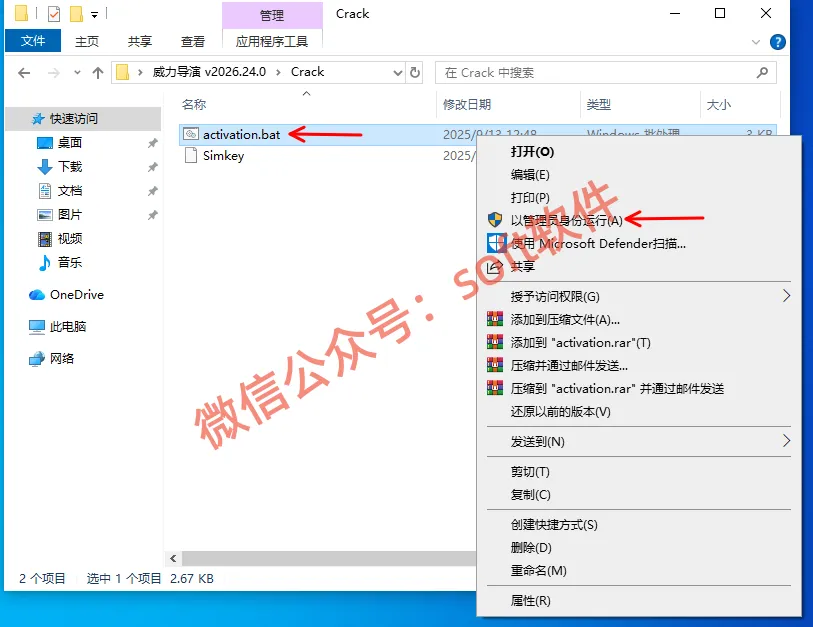Click the Crack breadcrumb segment
The image size is (813, 627).
coord(307,72)
